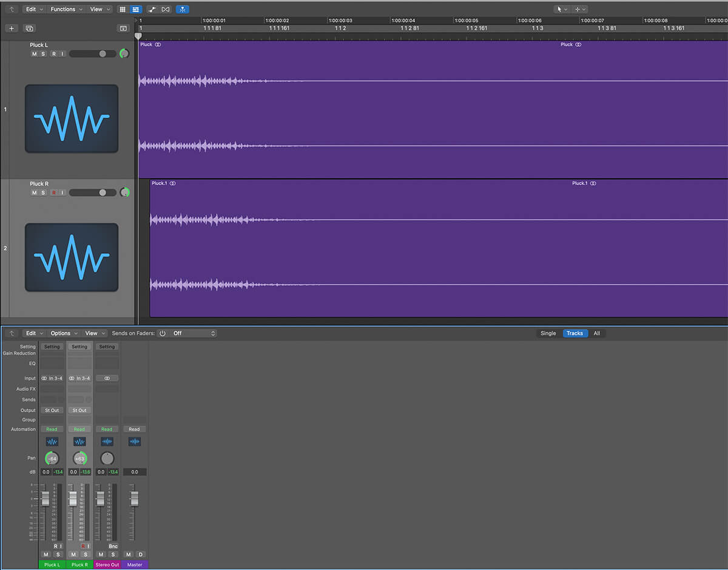Viewport: 728px width, 570px height.
Task: Open the secondary marquee tool menu
Action: (x=580, y=9)
